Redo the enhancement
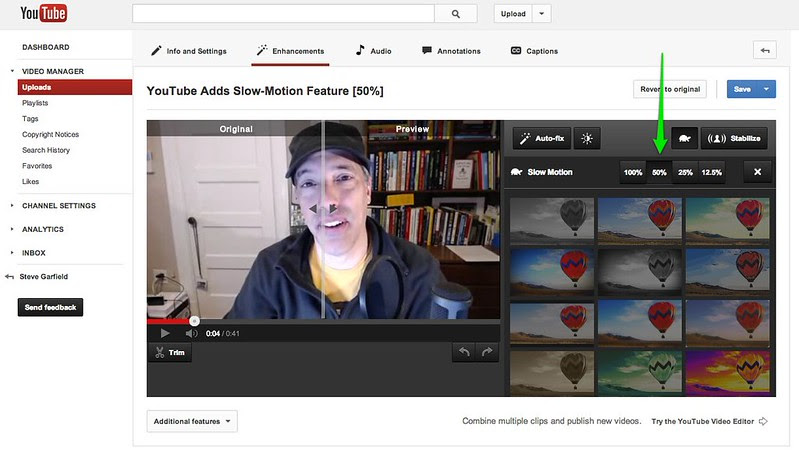Image resolution: width=799 pixels, height=458 pixels. (x=487, y=352)
